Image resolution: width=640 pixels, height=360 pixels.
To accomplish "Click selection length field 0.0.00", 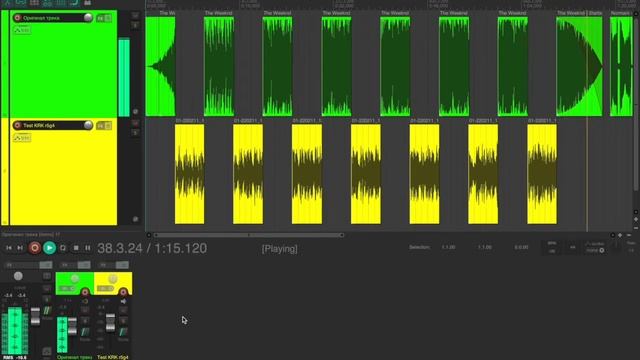I will (521, 247).
